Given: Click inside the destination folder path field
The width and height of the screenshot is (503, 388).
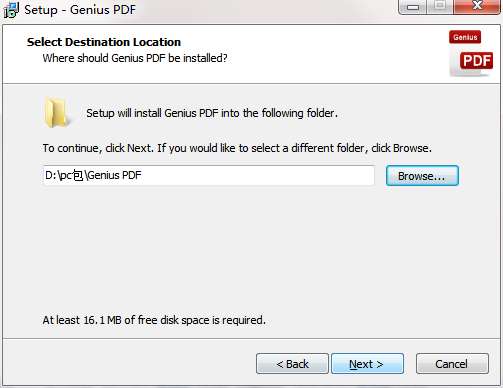Looking at the screenshot, I should coord(209,175).
